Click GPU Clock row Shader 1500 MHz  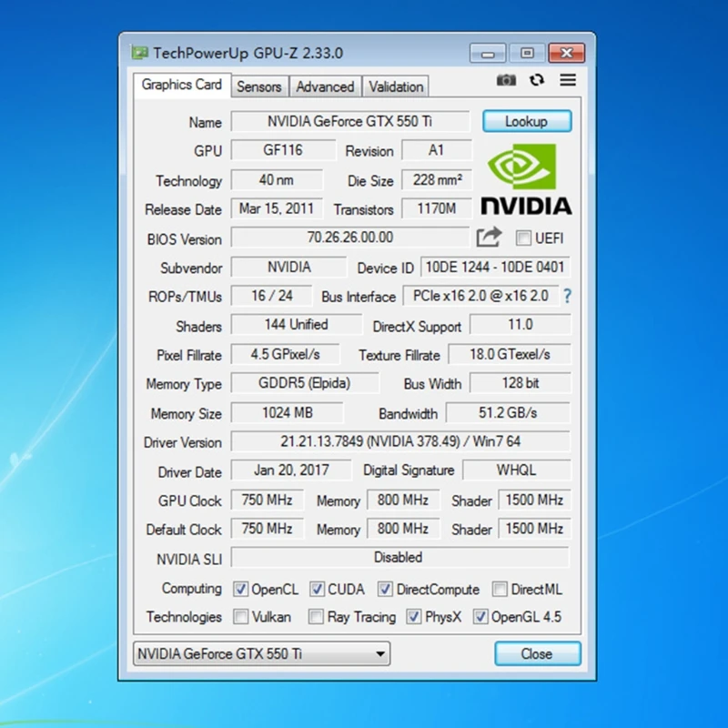pos(534,500)
